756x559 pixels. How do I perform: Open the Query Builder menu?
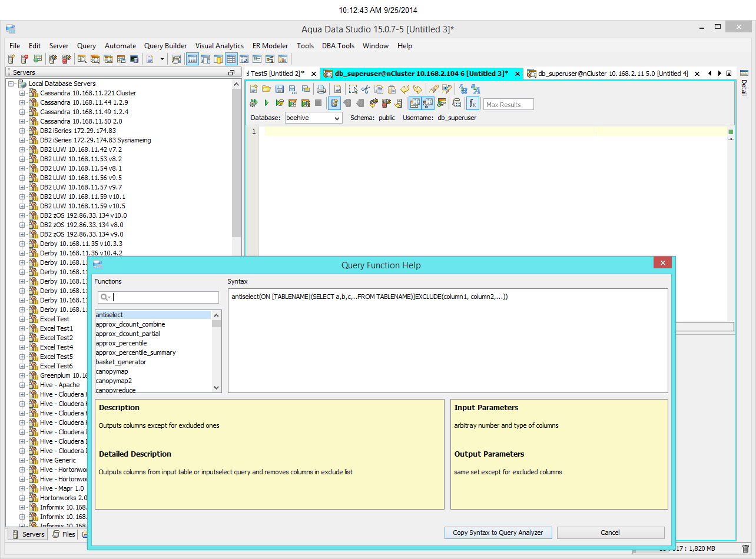click(x=165, y=45)
